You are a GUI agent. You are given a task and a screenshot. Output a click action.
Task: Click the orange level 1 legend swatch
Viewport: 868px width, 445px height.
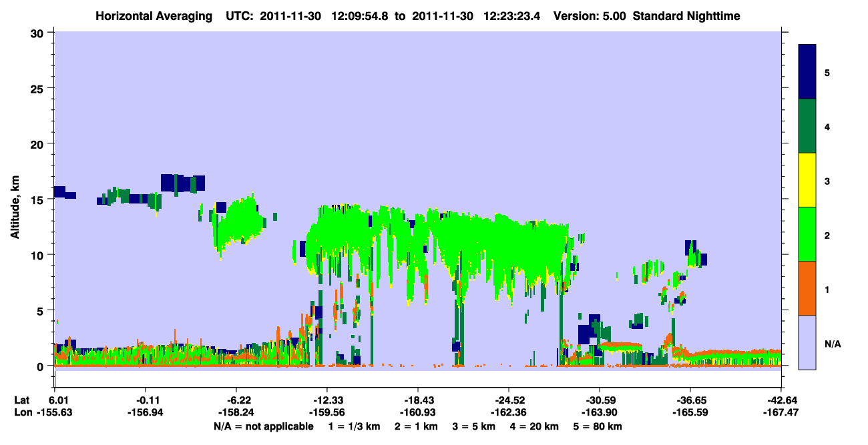pos(807,288)
